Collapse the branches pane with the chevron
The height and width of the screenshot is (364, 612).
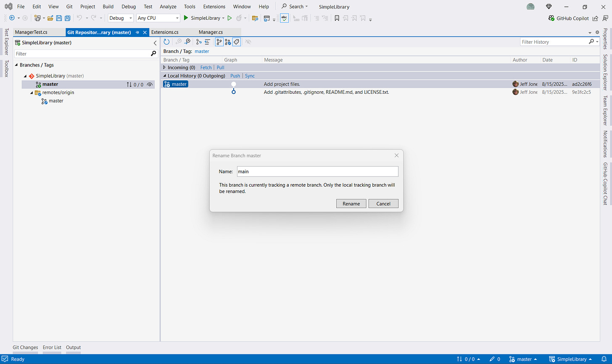point(155,43)
